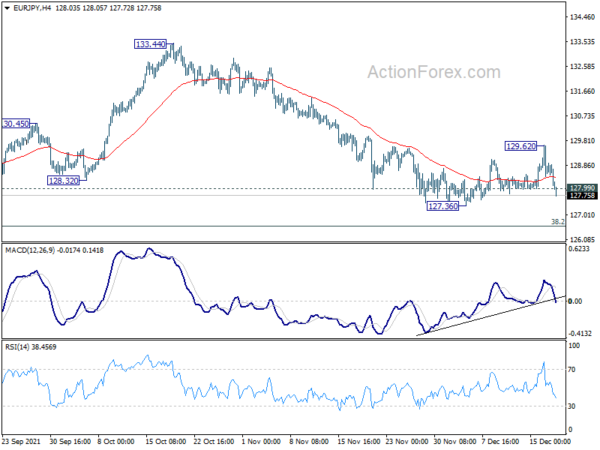Select the 126.085 price axis value

(x=582, y=240)
